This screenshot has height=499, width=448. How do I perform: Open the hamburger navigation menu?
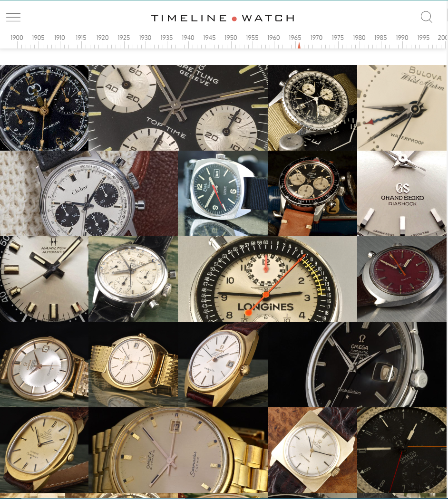[x=13, y=17]
